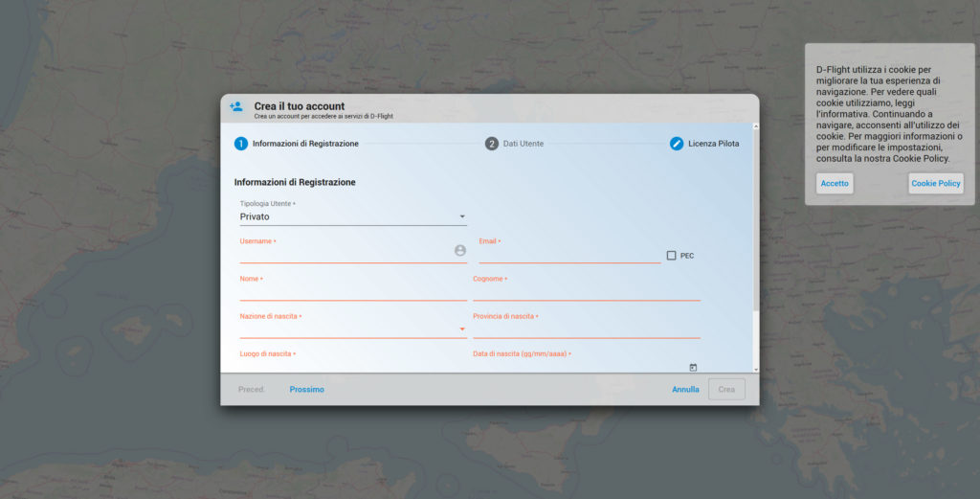The height and width of the screenshot is (499, 980).
Task: Click the Preced. button
Action: (252, 390)
